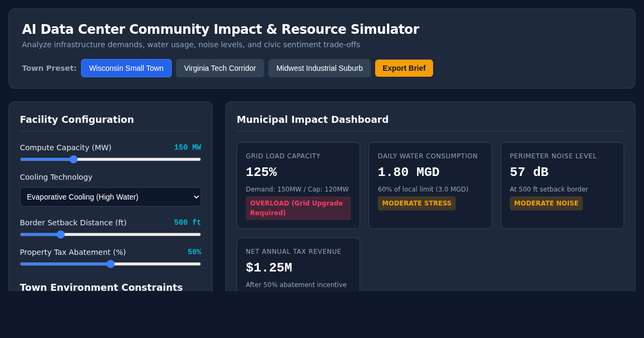Click the Daily Water Consumption card label
This screenshot has height=338, width=644.
coord(428,156)
